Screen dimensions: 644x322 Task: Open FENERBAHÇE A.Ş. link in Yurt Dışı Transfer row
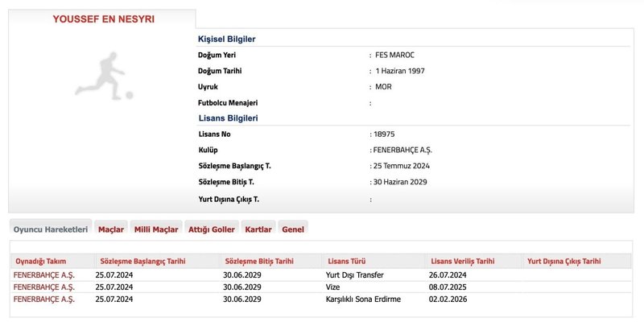point(44,275)
